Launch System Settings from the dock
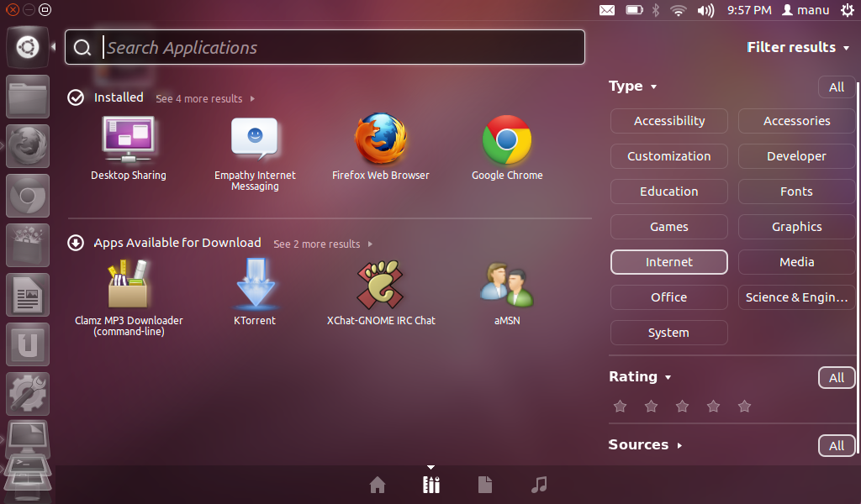861x504 pixels. click(x=28, y=394)
